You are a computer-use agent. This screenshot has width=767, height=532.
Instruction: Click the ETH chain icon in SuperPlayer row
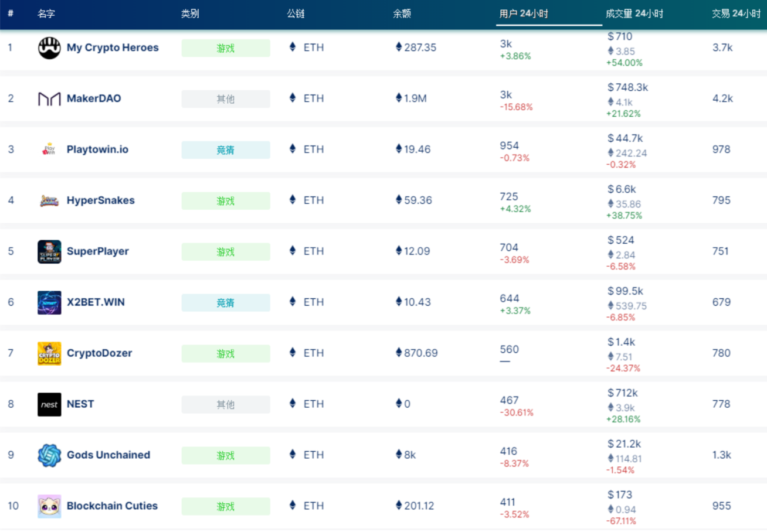293,251
